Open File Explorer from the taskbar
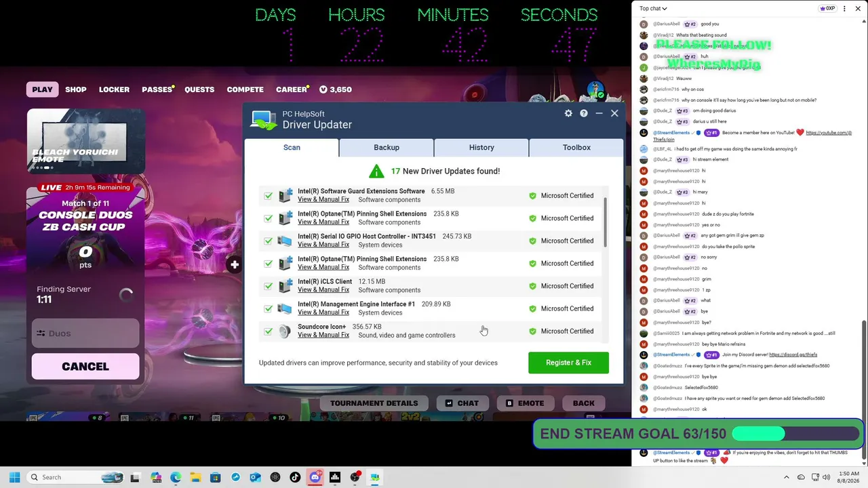This screenshot has width=868, height=488. [x=195, y=477]
